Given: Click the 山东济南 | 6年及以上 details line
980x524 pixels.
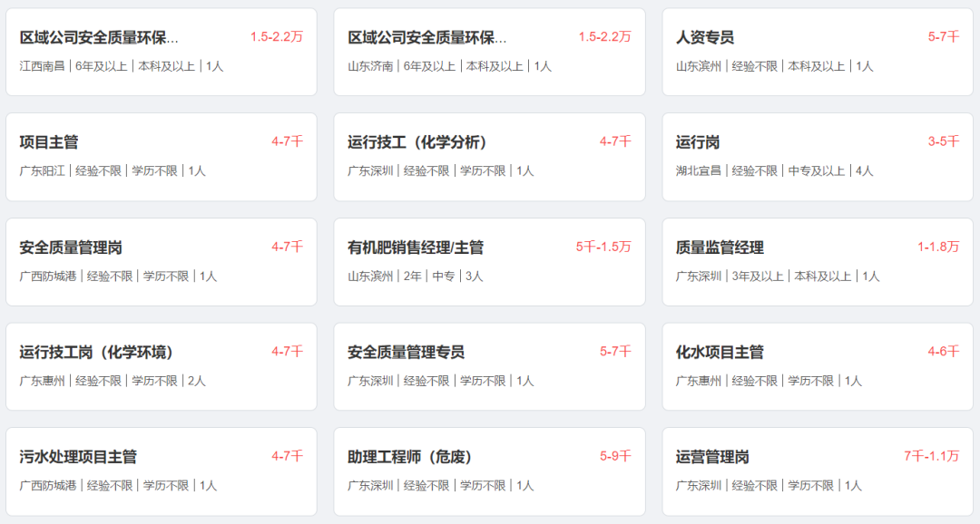Looking at the screenshot, I should click(449, 66).
